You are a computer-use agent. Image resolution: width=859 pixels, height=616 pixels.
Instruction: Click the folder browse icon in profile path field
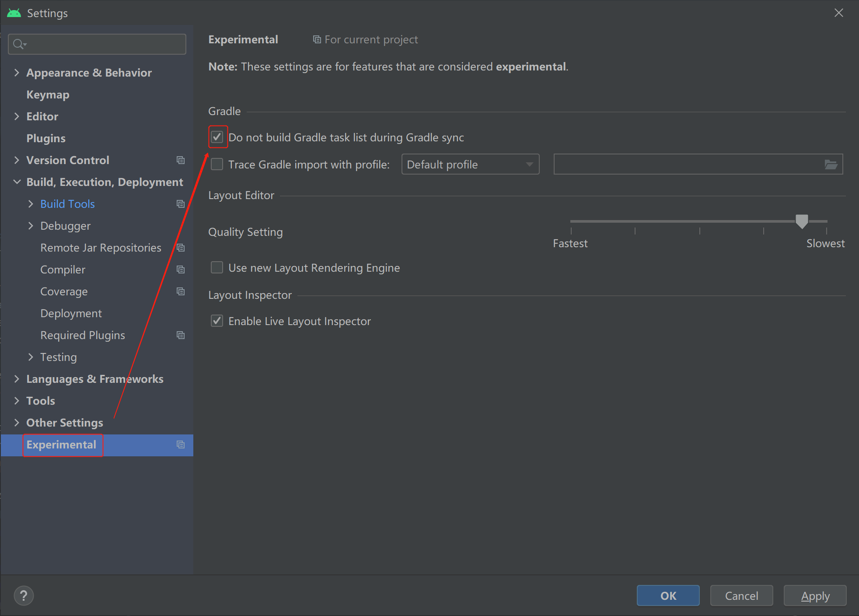coord(831,164)
